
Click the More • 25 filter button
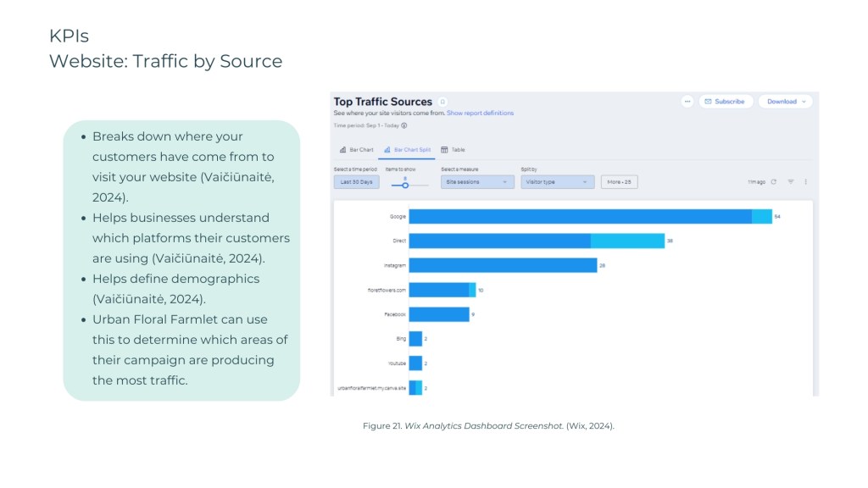click(x=619, y=181)
